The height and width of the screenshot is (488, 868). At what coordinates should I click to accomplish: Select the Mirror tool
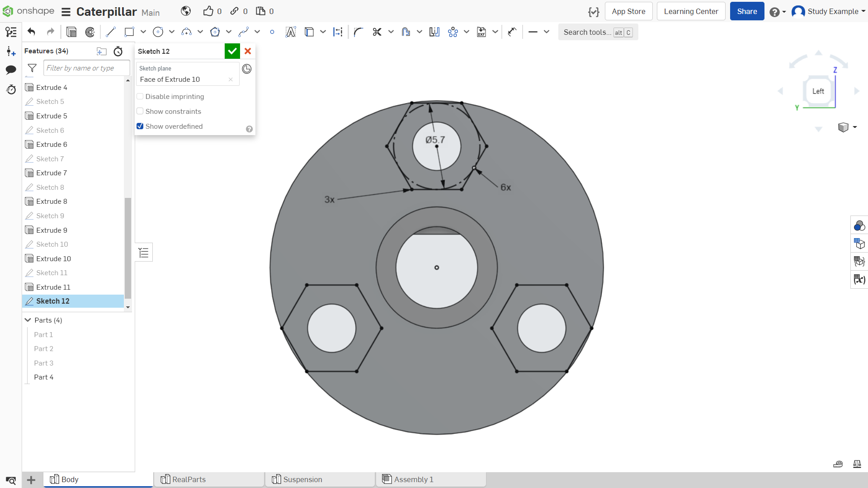tap(434, 32)
